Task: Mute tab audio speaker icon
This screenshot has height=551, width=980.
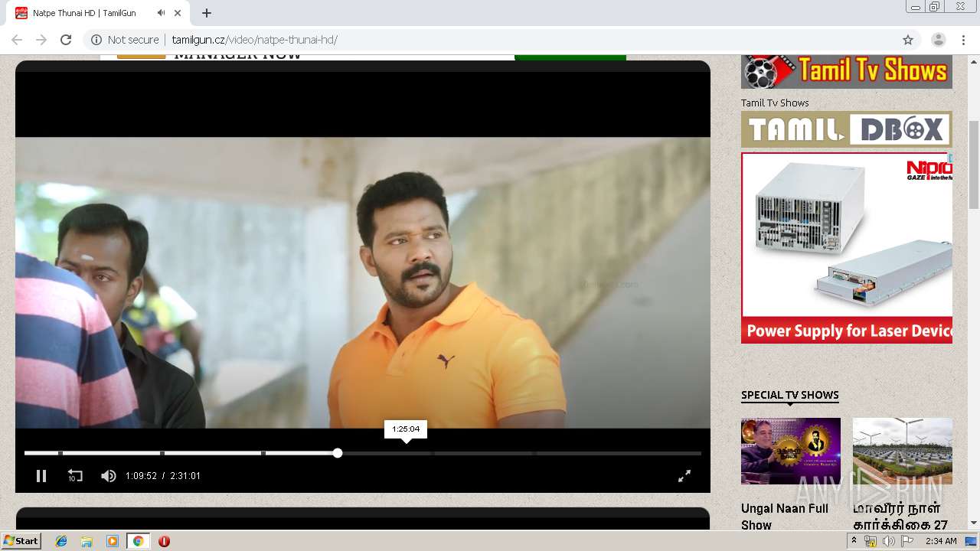Action: pos(161,13)
